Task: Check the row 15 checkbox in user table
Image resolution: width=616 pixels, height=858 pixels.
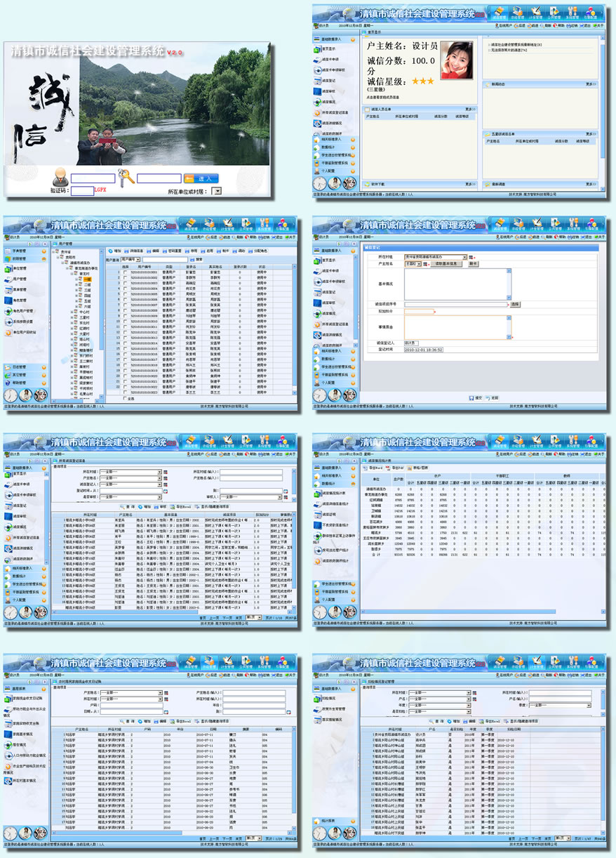Action: 125,349
